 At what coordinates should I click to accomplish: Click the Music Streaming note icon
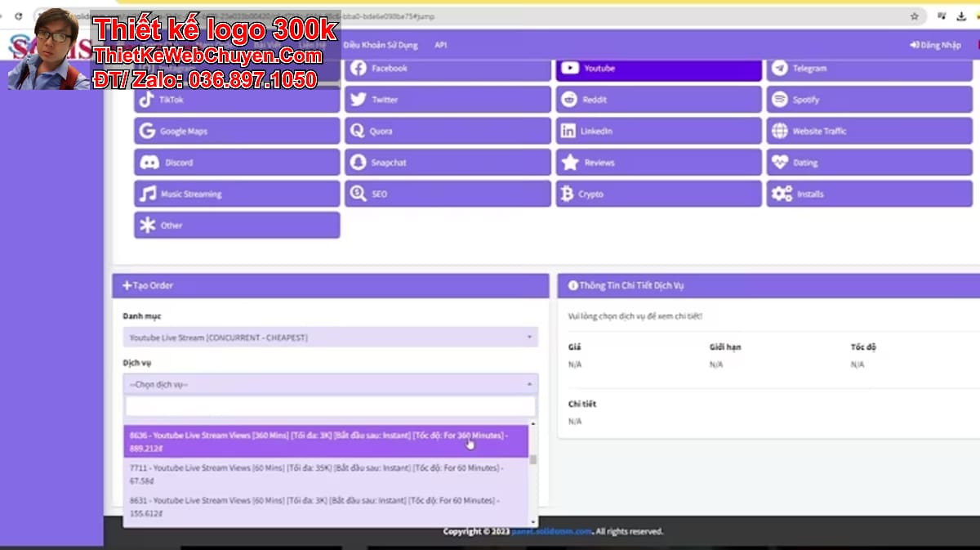[x=147, y=194]
